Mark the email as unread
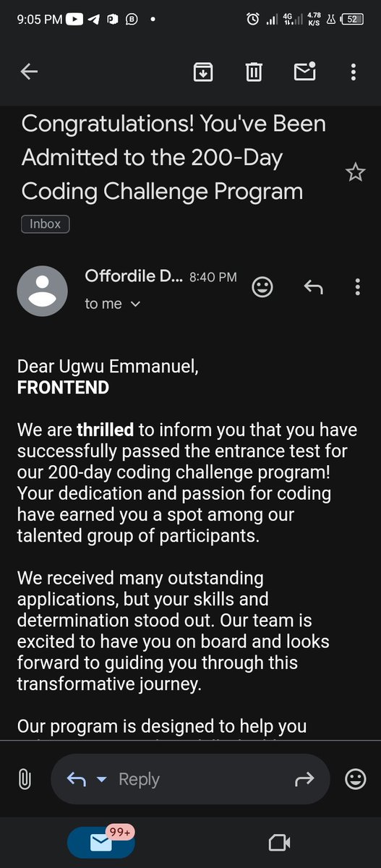 point(304,71)
